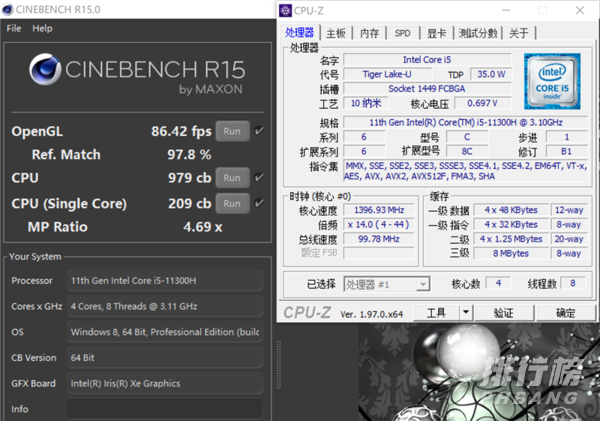
Task: Toggle the OpenGL test checkbox
Action: pos(260,130)
